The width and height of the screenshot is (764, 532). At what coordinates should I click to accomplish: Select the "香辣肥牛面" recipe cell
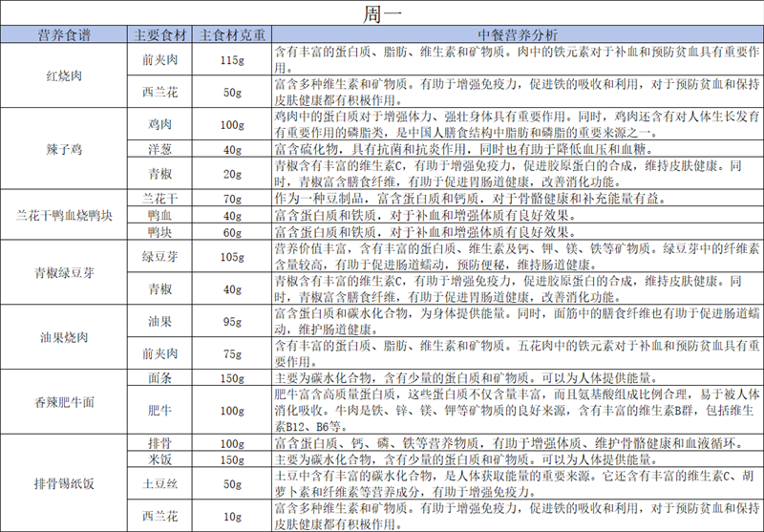64,402
